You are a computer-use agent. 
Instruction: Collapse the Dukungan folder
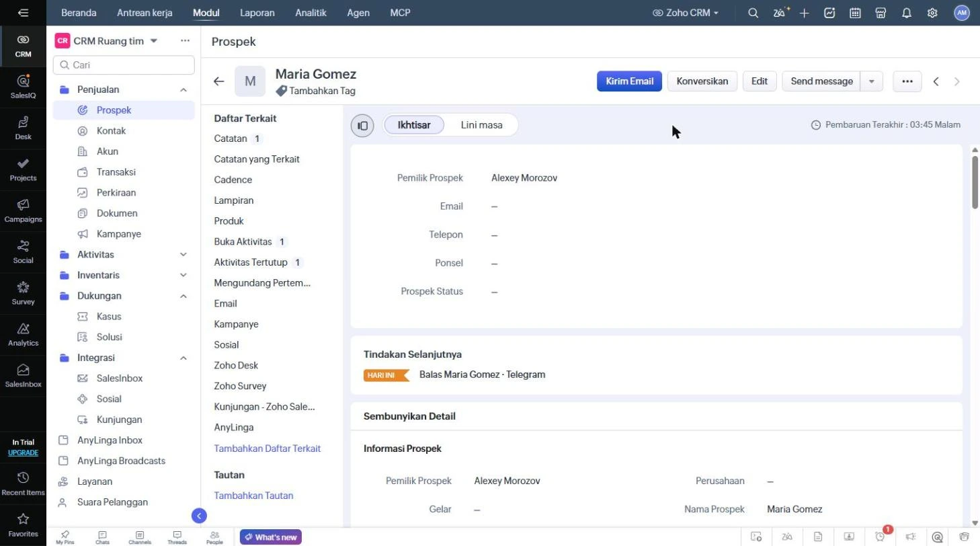point(183,296)
